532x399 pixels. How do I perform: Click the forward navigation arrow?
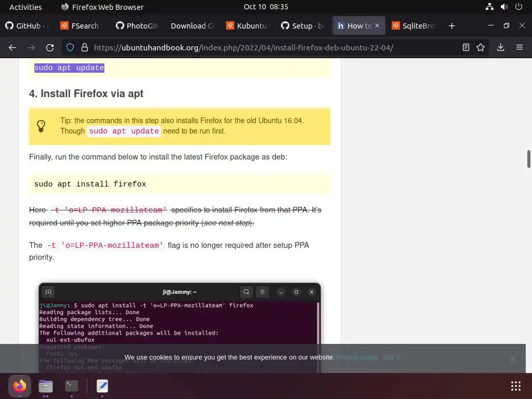pos(31,47)
